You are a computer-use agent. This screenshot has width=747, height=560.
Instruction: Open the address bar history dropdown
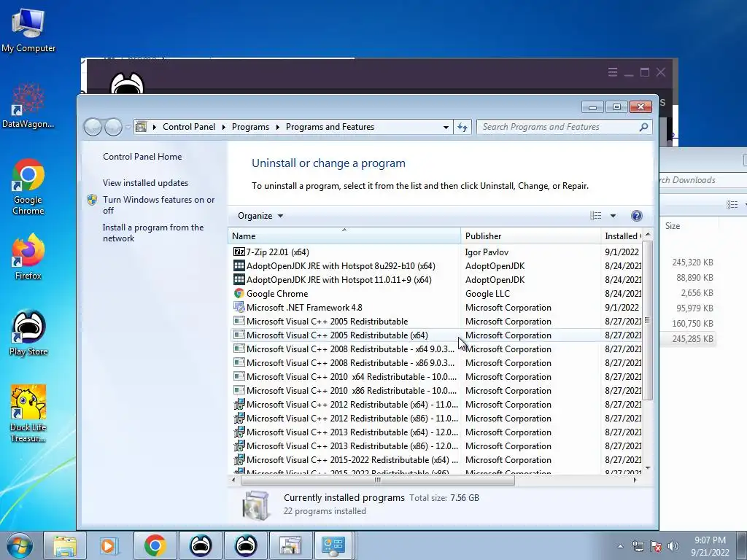[x=446, y=127]
